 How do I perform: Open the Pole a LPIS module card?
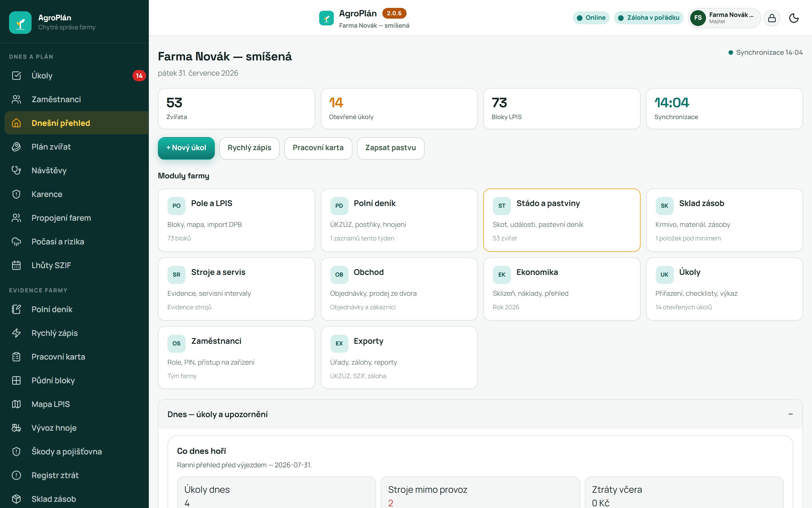236,220
